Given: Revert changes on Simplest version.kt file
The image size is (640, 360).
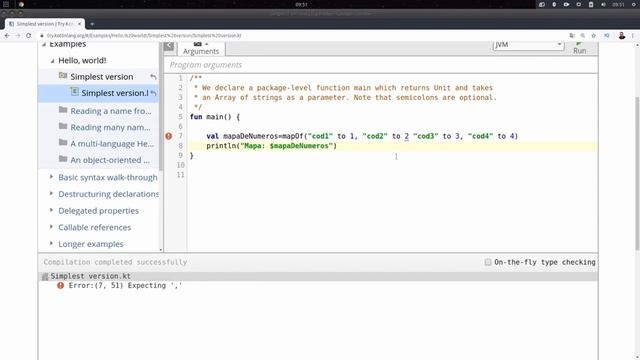Looking at the screenshot, I should tap(153, 93).
